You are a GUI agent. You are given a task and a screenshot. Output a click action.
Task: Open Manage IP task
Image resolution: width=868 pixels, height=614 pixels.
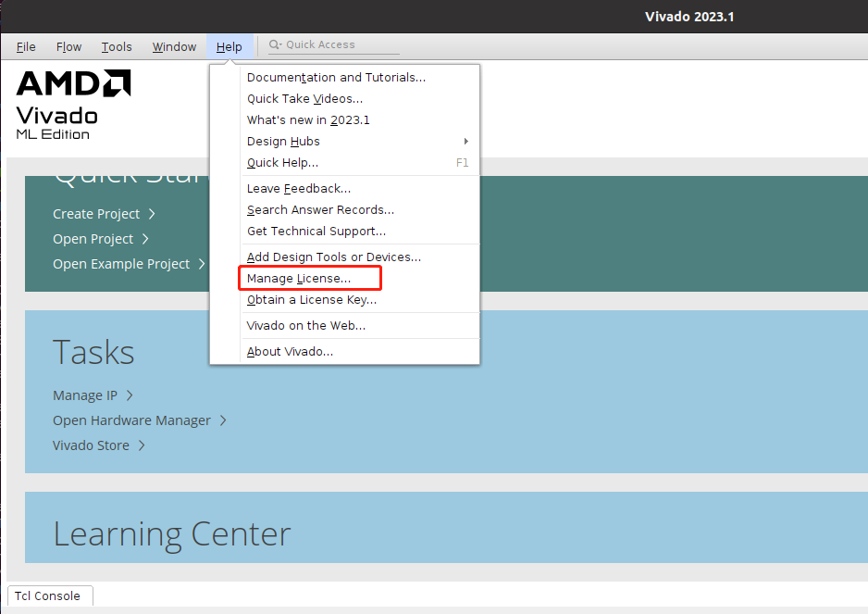(x=85, y=395)
